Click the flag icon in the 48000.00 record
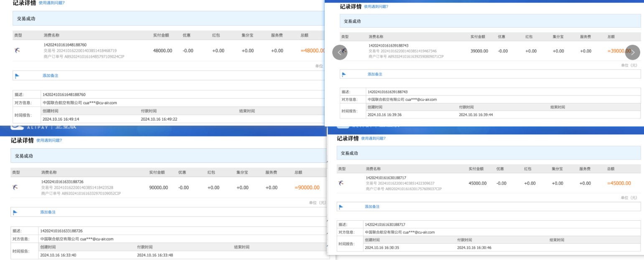The width and height of the screenshot is (644, 260). tap(17, 76)
